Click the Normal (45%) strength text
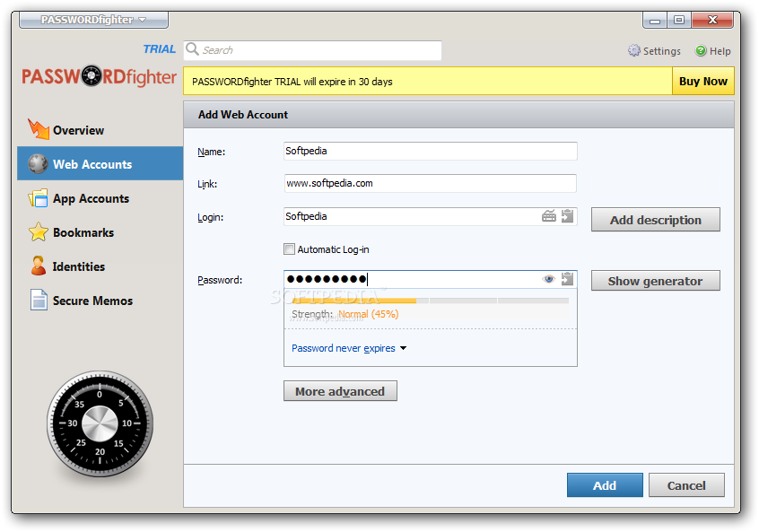This screenshot has height=532, width=759. tap(369, 314)
